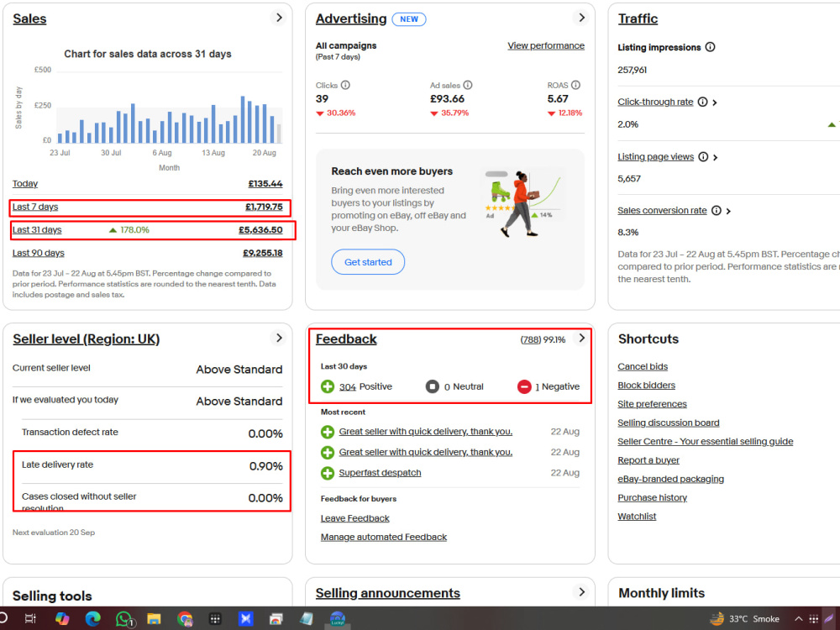Click the Get started button

(x=368, y=262)
